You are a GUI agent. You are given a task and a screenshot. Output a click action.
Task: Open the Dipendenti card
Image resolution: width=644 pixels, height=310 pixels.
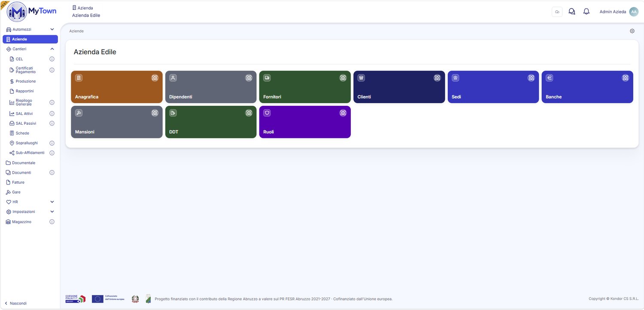[x=211, y=87]
